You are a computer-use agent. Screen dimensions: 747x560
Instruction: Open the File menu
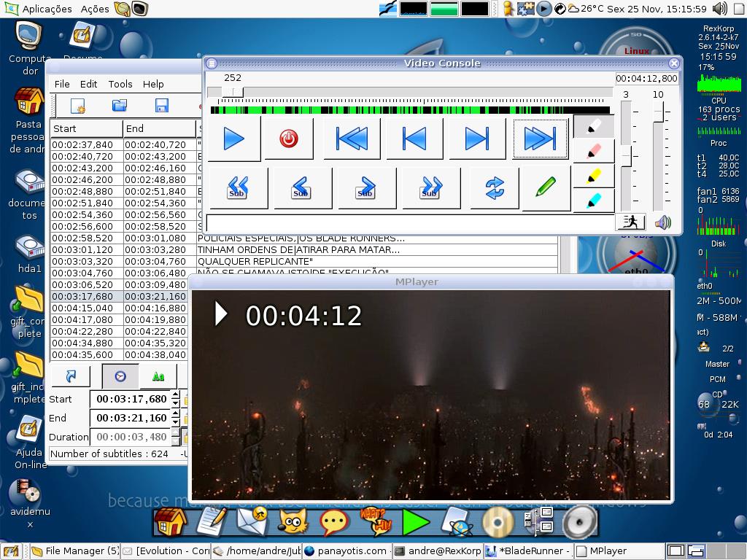[x=62, y=85]
